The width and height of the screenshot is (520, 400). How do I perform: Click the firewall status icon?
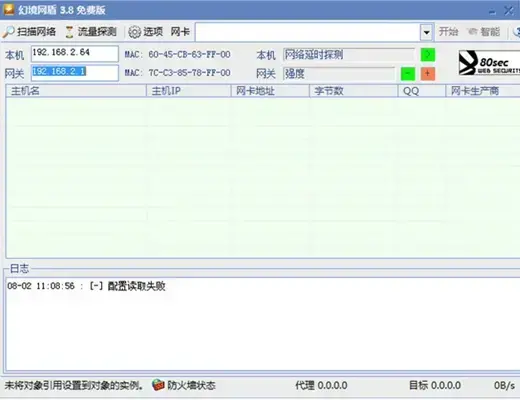(x=158, y=385)
